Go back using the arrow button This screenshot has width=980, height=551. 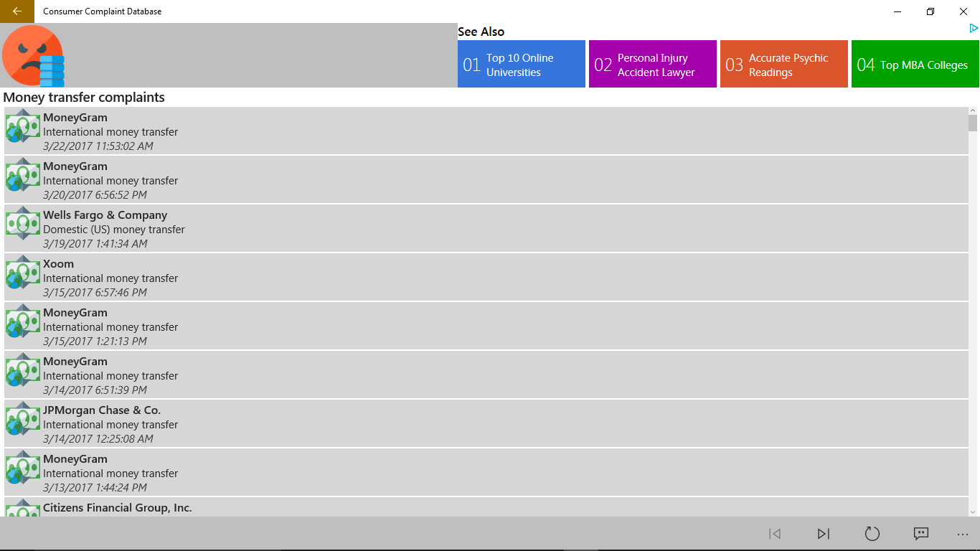[x=17, y=11]
